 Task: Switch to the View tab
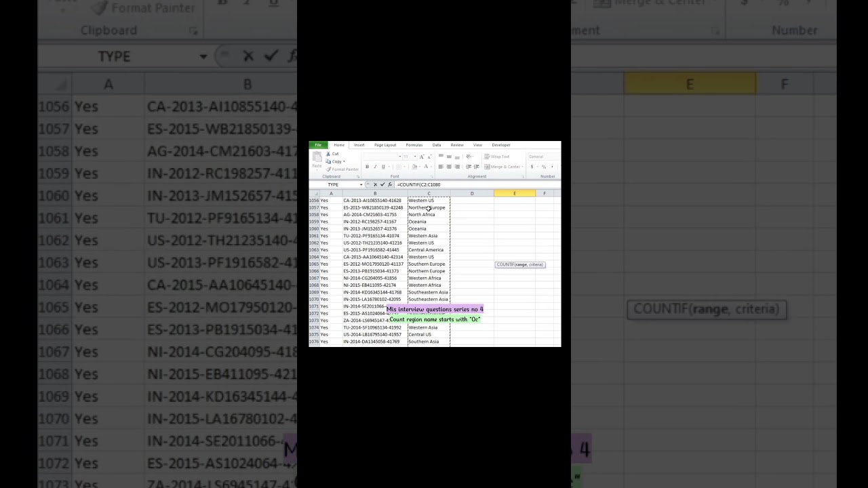[477, 145]
